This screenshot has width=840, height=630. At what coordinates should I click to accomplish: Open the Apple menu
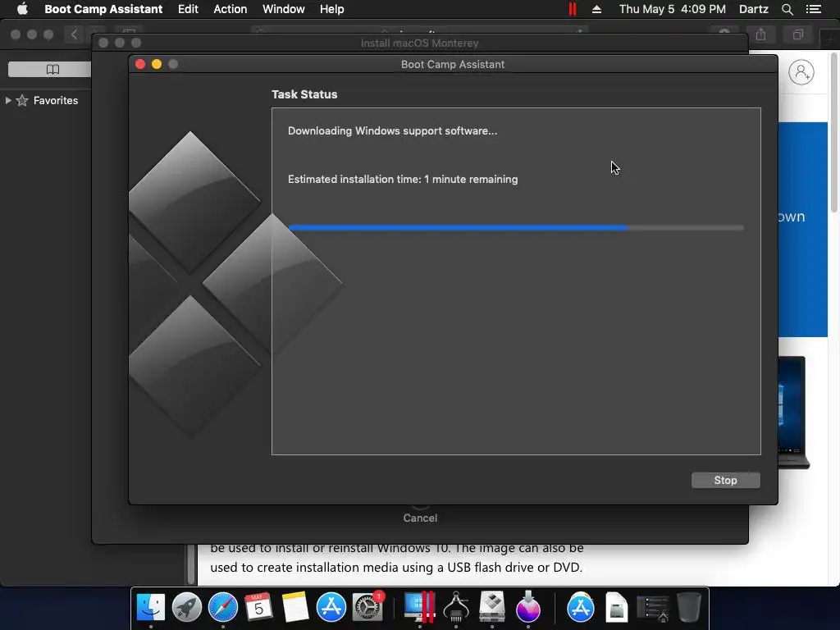[22, 9]
